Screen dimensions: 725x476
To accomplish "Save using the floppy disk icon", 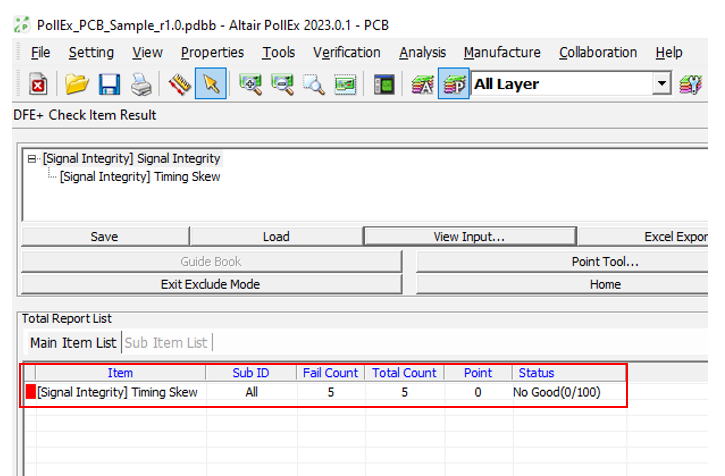I will 108,85.
